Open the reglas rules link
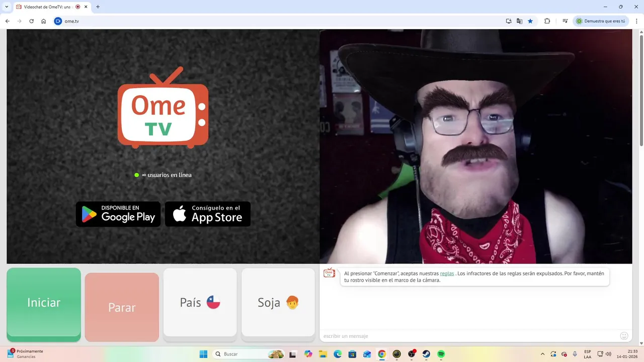The height and width of the screenshot is (362, 644). tap(447, 274)
